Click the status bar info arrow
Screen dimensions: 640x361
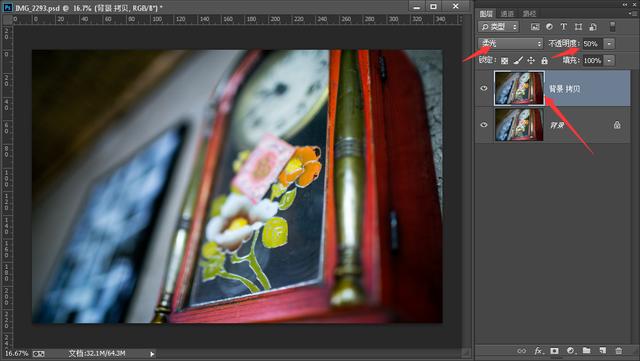click(152, 354)
